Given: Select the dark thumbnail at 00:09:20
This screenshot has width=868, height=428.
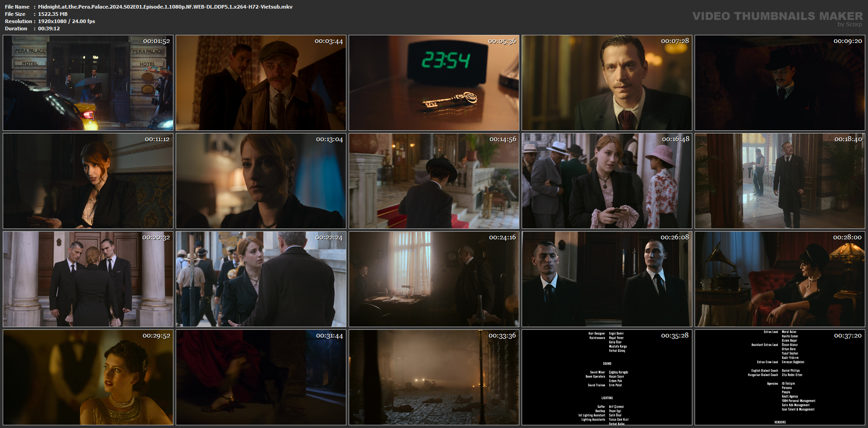Looking at the screenshot, I should (x=780, y=83).
